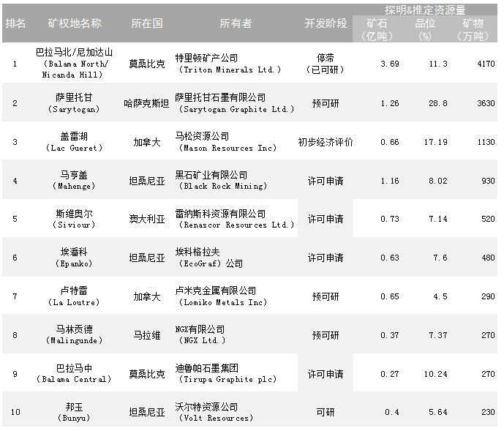Screen dimensions: 504x431
Task: Click the 探明&推定资源量 merged header
Action: pos(424,10)
